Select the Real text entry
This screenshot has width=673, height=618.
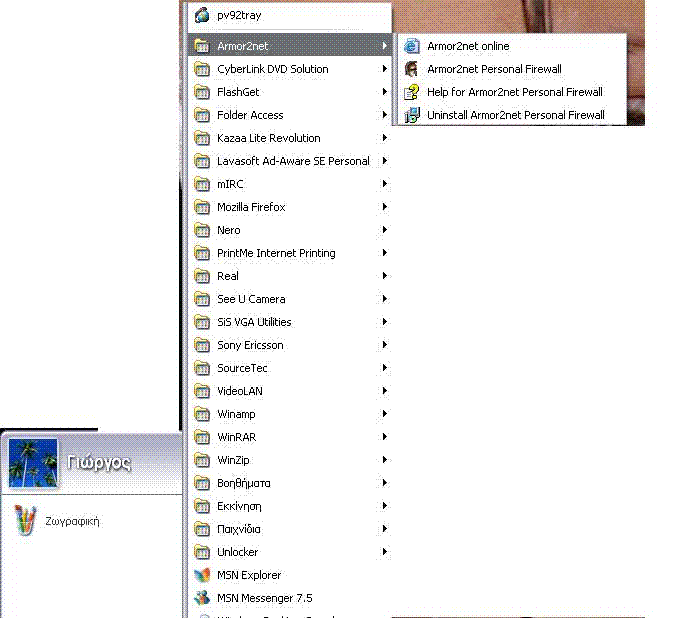pyautogui.click(x=227, y=276)
